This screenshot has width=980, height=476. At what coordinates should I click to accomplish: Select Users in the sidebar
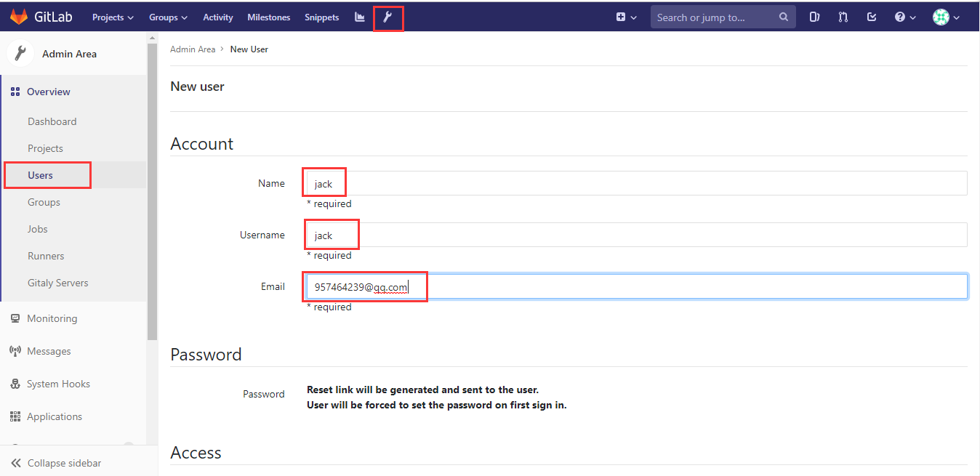41,175
